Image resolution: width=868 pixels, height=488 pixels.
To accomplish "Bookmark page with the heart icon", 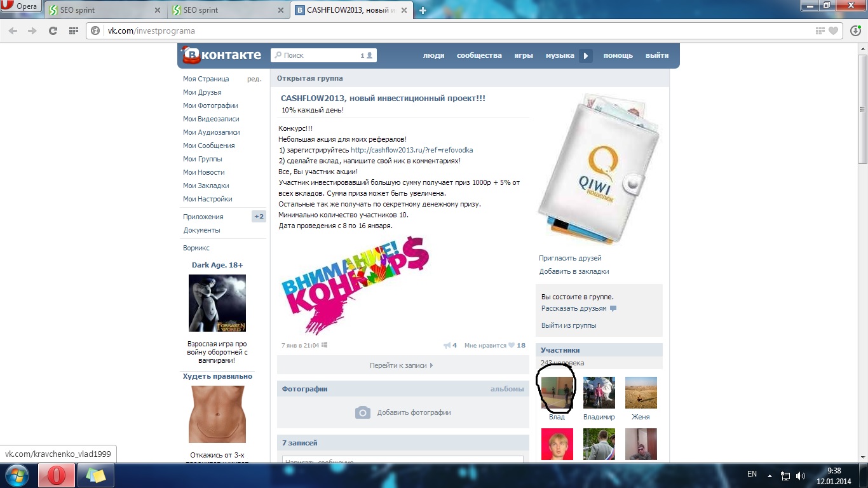I will (833, 30).
